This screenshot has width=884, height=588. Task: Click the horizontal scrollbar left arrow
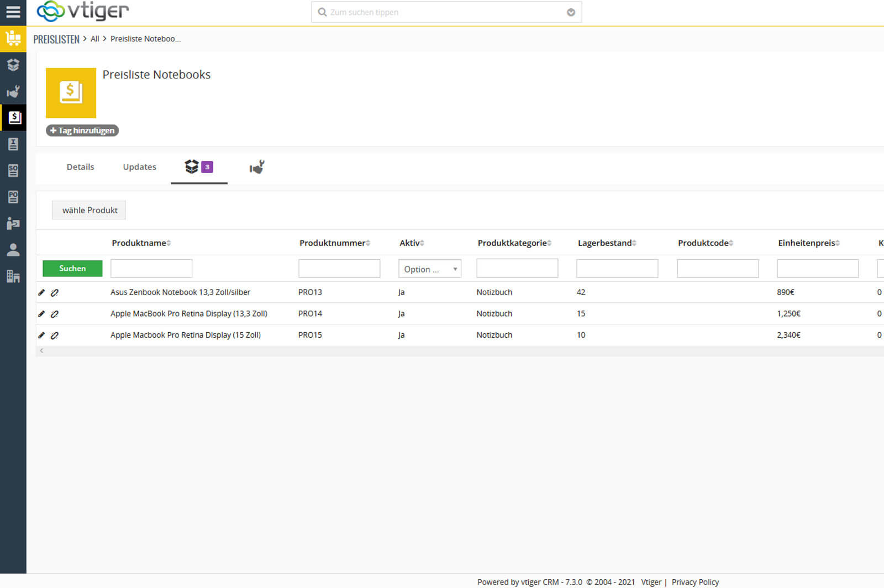click(41, 351)
